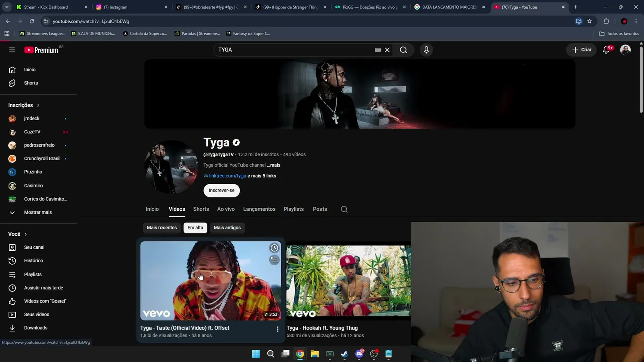The height and width of the screenshot is (362, 644).
Task: Open the Playlists channel tab
Action: (x=294, y=209)
